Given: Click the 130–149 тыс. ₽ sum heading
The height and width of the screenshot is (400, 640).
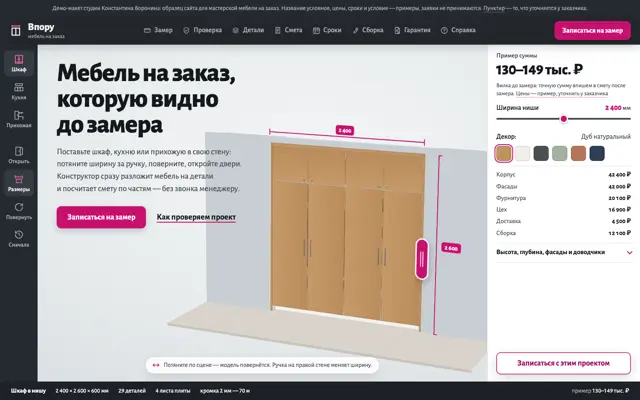Looking at the screenshot, I should (539, 70).
